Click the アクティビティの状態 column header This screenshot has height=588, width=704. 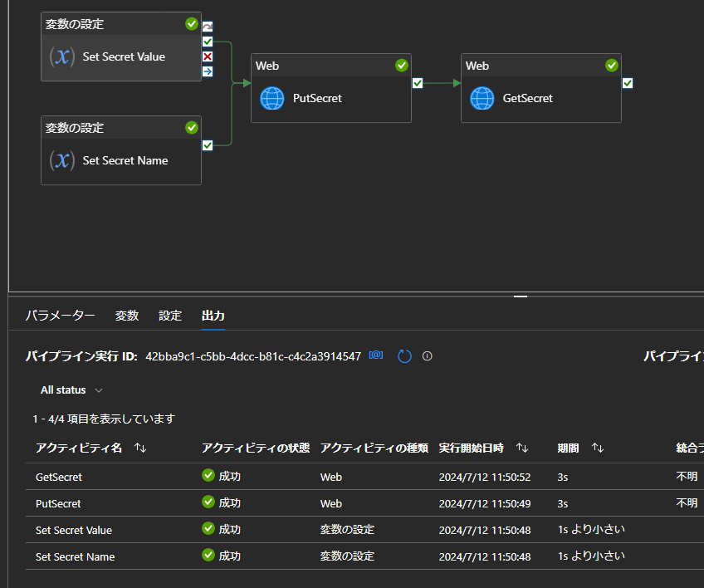(x=256, y=448)
